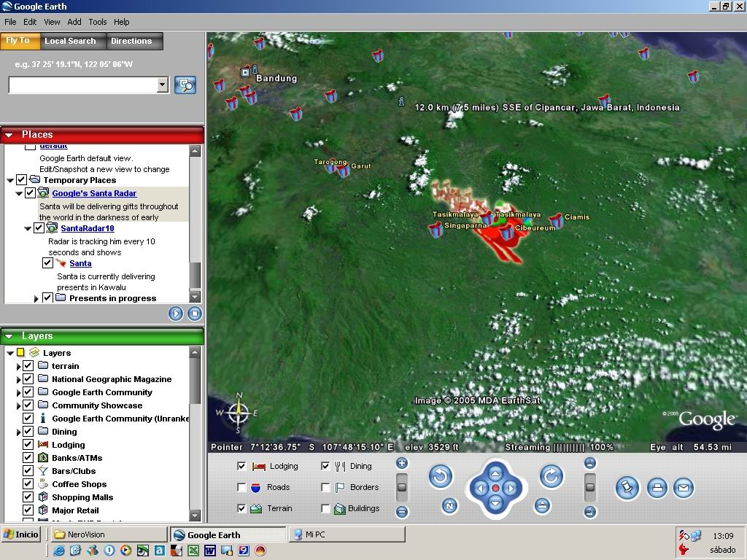Switch to the Directions tab
Image resolution: width=747 pixels, height=560 pixels.
pos(134,41)
